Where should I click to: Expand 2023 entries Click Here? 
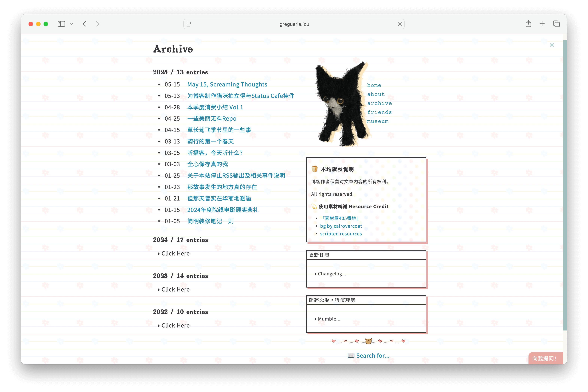(173, 290)
